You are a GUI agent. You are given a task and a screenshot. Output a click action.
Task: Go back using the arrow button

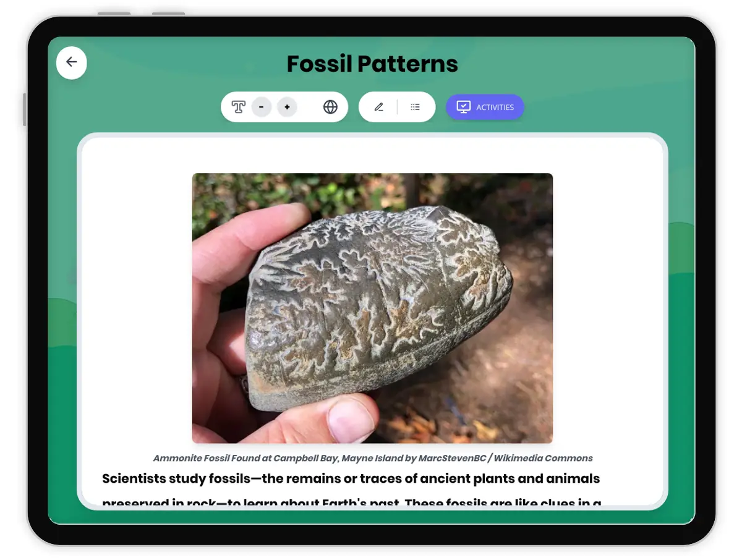pos(72,62)
